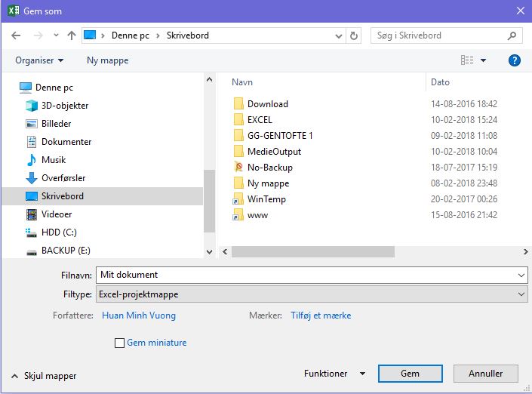
Task: Enable the Gem miniature checkbox
Action: pyautogui.click(x=119, y=343)
